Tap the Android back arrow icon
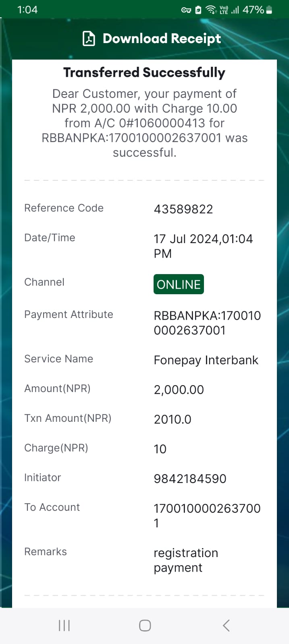Image resolution: width=289 pixels, height=644 pixels. (x=226, y=625)
